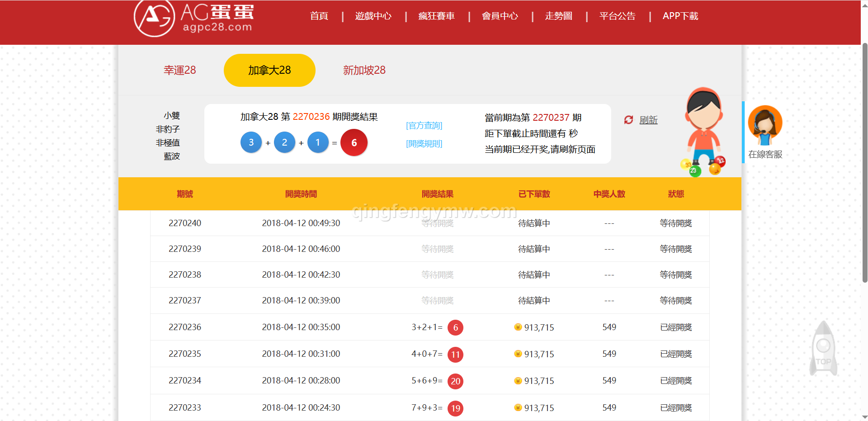This screenshot has width=868, height=421.
Task: Go to 走勢圖 in the navigation bar
Action: (558, 16)
